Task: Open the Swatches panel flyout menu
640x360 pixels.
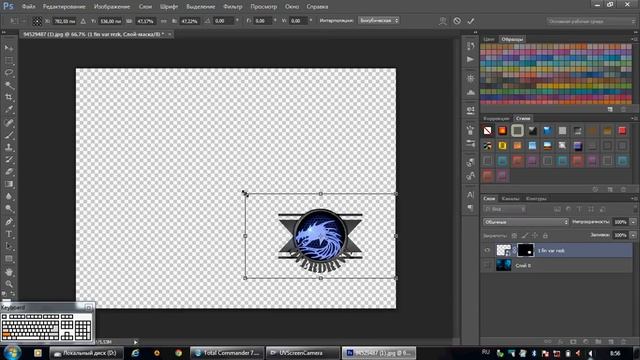Action: 634,39
